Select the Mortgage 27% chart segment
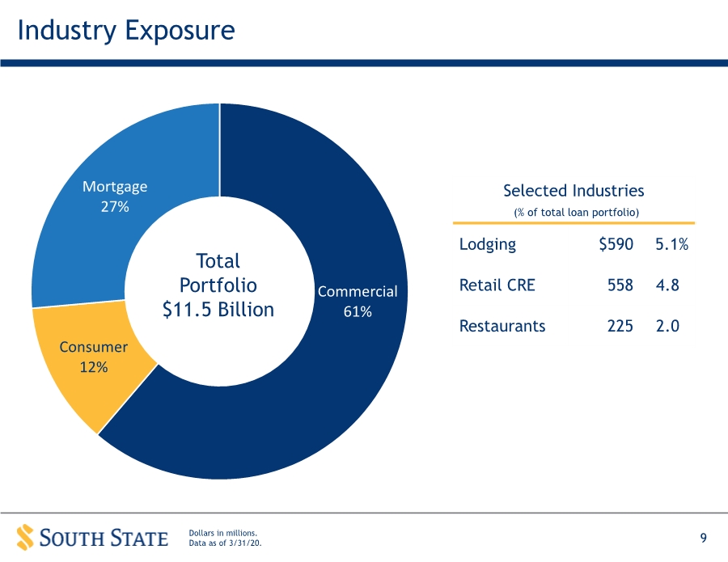This screenshot has height=562, width=728. 115,196
